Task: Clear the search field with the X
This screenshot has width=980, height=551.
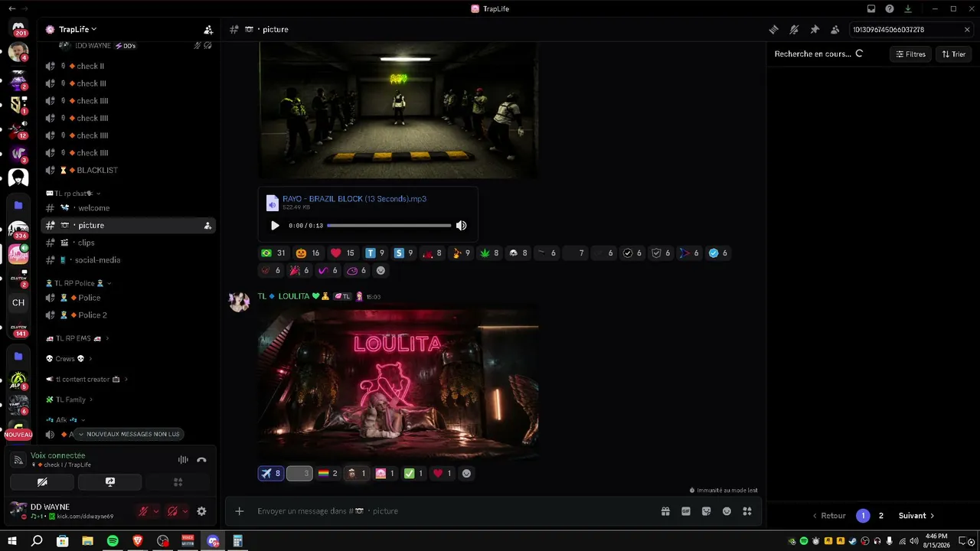Action: coord(967,30)
